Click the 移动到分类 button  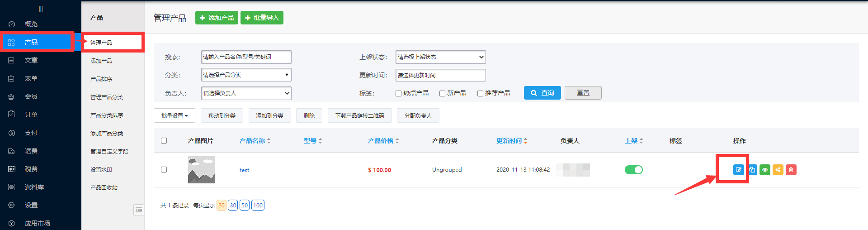[x=222, y=115]
